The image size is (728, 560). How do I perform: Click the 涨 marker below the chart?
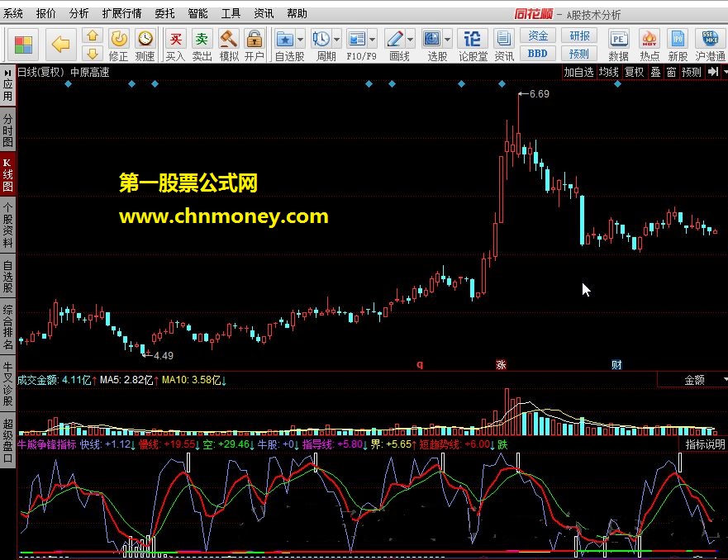click(501, 365)
